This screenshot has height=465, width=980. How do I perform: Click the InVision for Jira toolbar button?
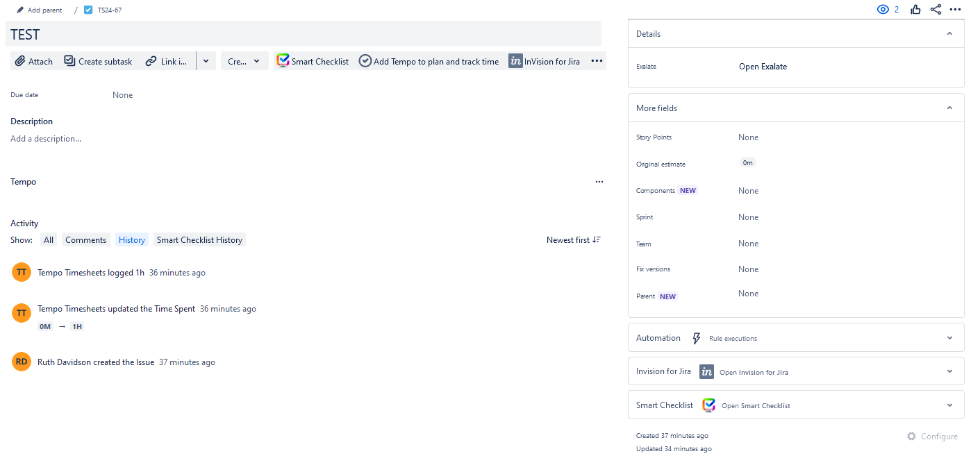[x=545, y=61]
